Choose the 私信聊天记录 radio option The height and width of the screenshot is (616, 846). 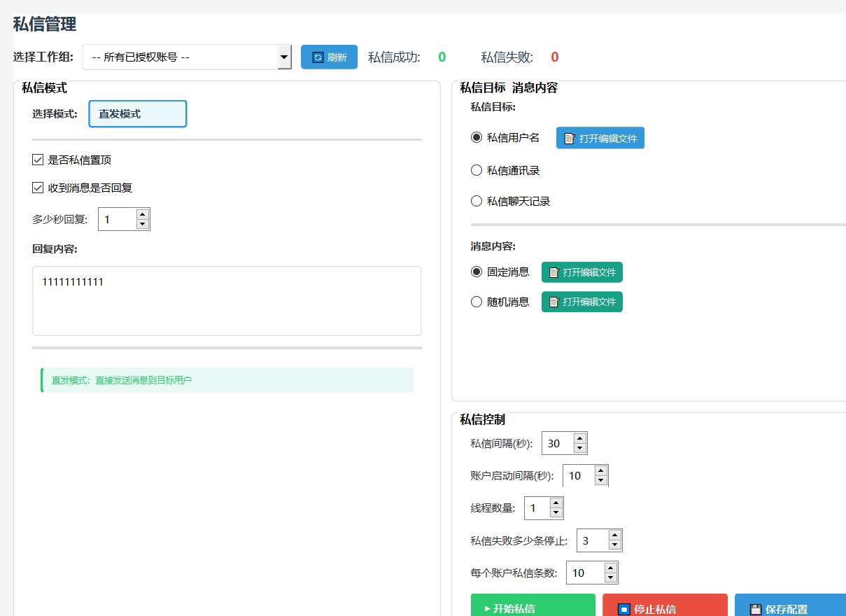[477, 202]
